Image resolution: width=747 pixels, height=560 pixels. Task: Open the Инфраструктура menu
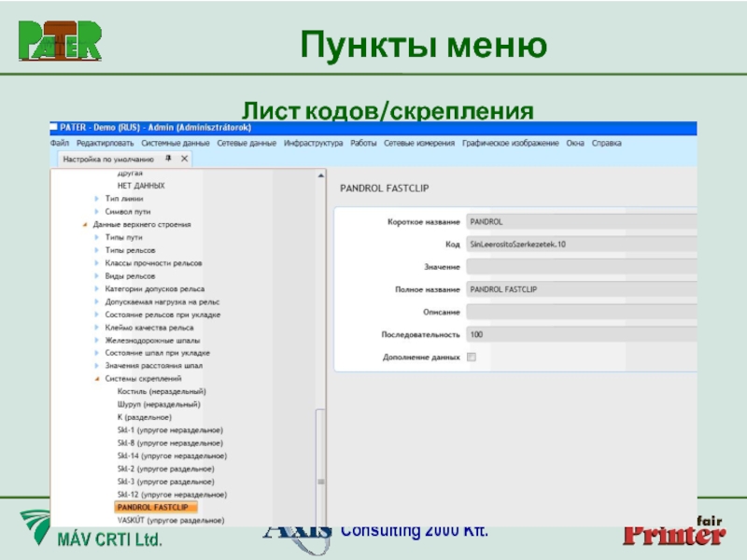point(313,143)
